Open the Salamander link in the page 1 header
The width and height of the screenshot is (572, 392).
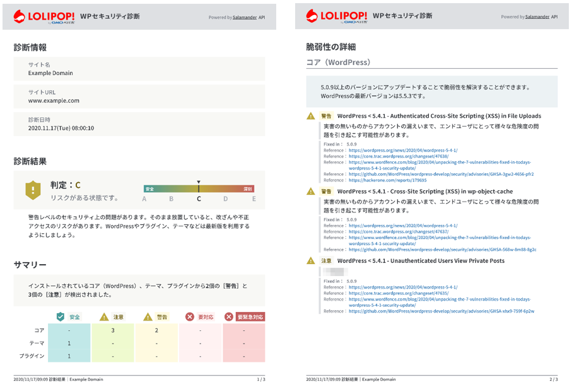click(245, 18)
